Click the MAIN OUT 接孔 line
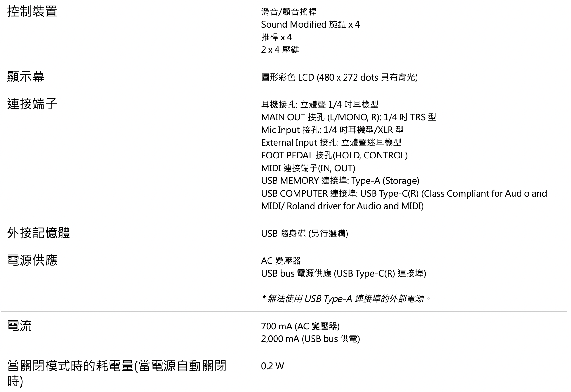 (x=348, y=117)
